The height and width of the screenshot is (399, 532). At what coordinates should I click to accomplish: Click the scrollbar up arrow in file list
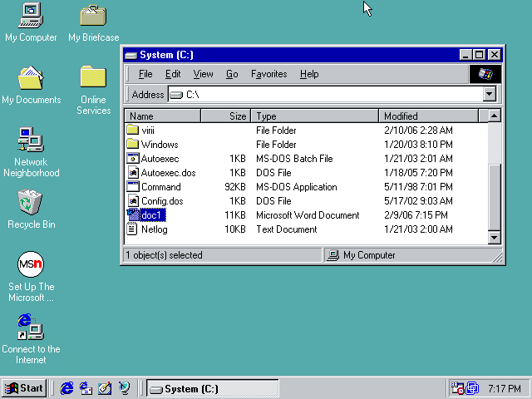[494, 116]
